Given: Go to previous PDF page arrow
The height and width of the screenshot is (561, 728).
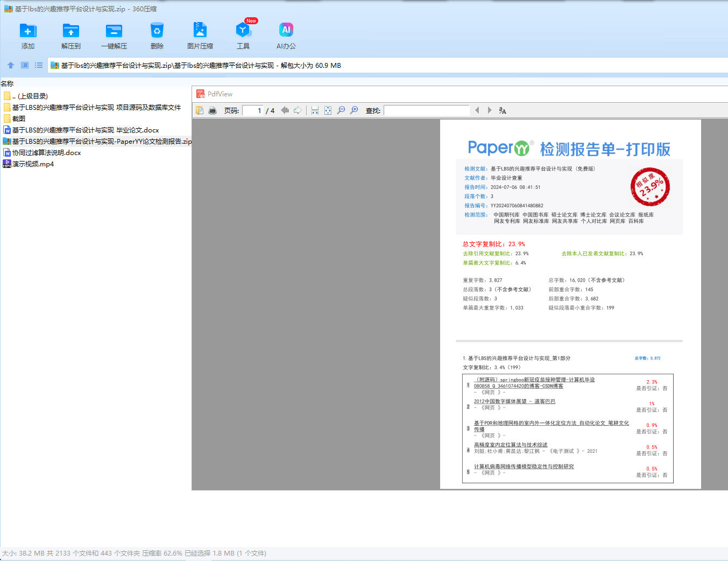Looking at the screenshot, I should click(285, 110).
